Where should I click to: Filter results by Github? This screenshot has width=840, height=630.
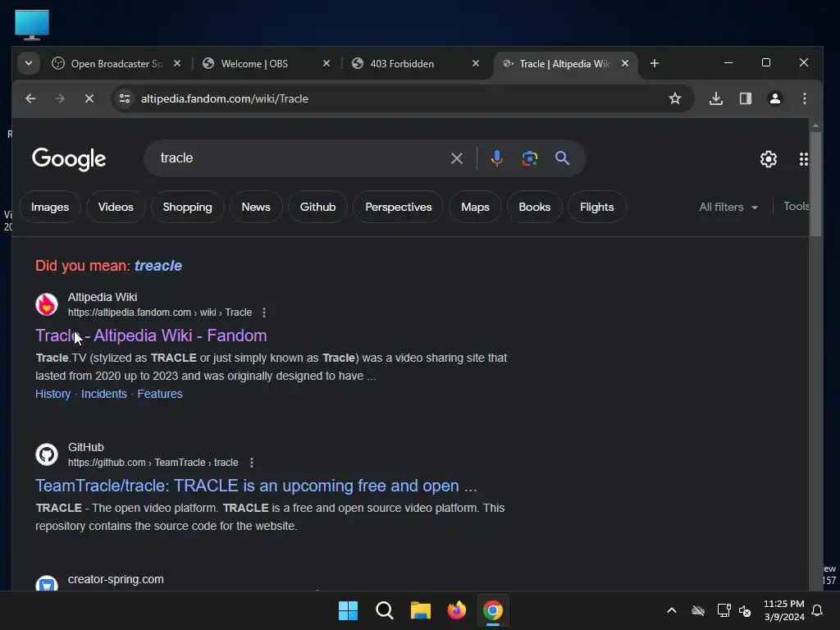(317, 207)
